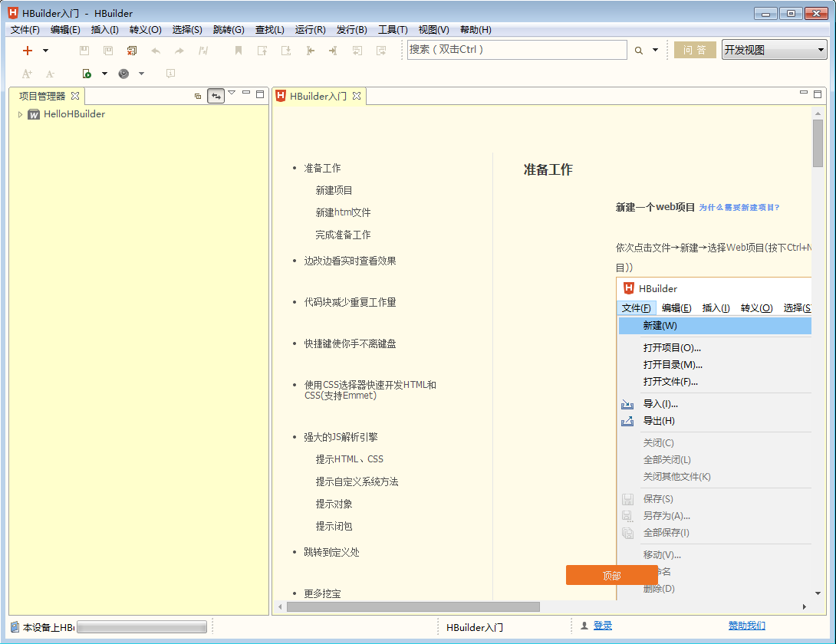The width and height of the screenshot is (836, 644).
Task: Click 跳转到定义处 contents entry
Action: pyautogui.click(x=331, y=552)
